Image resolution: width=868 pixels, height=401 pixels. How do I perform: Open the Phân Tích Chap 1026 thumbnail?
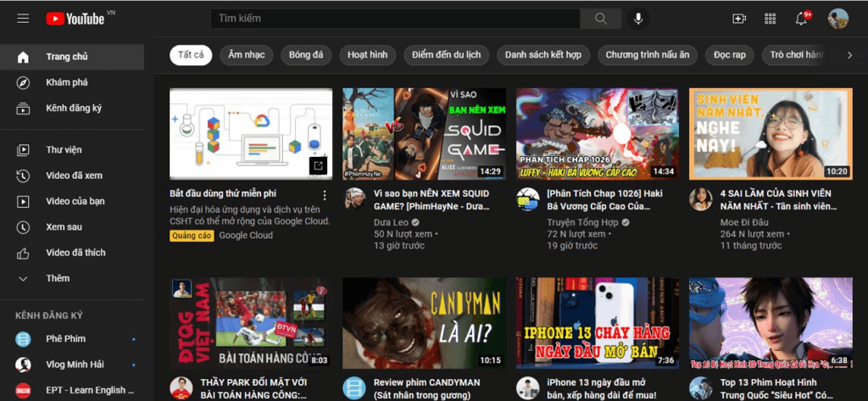[598, 134]
